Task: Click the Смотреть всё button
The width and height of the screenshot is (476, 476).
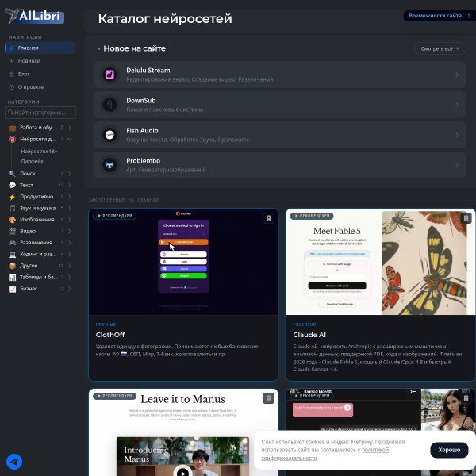Action: [440, 48]
